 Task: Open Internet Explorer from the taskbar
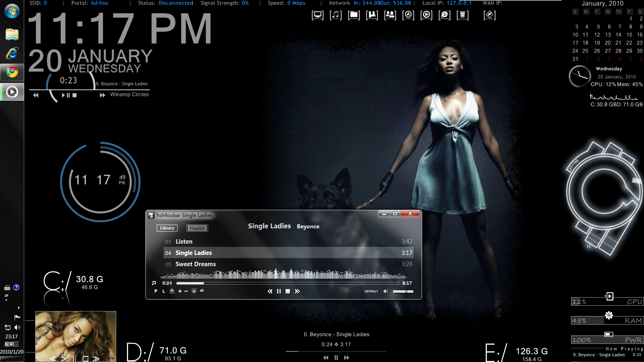[12, 53]
